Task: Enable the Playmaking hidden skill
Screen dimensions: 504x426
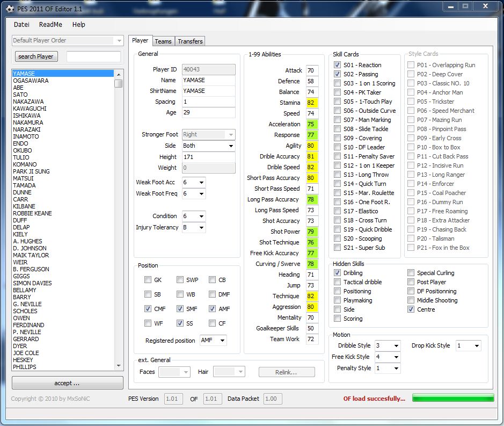Action: click(x=337, y=300)
